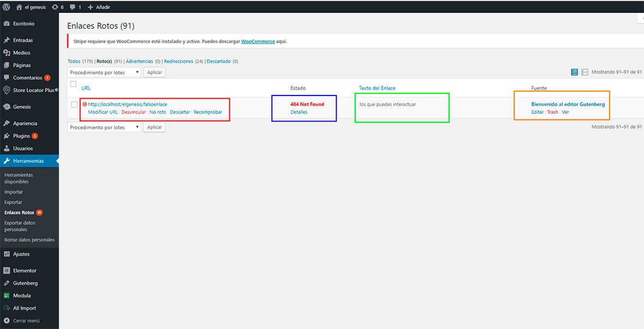Click the top Aplicar button
This screenshot has width=644, height=329.
pyautogui.click(x=154, y=72)
